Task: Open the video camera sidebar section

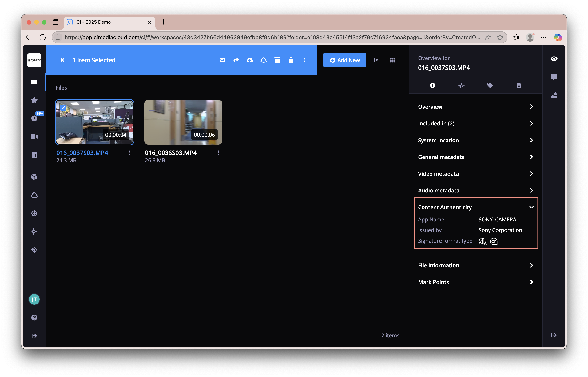Action: click(34, 137)
